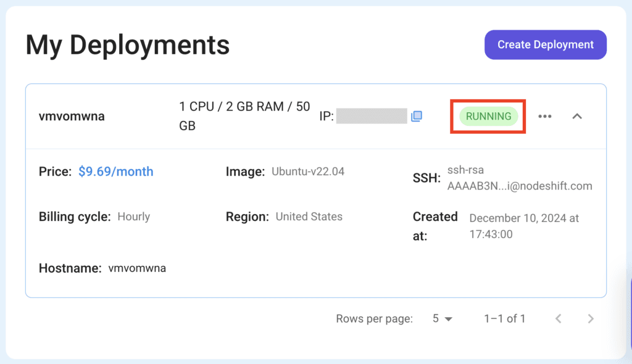Copy the deployment IP address
The width and height of the screenshot is (632, 364).
coord(417,116)
